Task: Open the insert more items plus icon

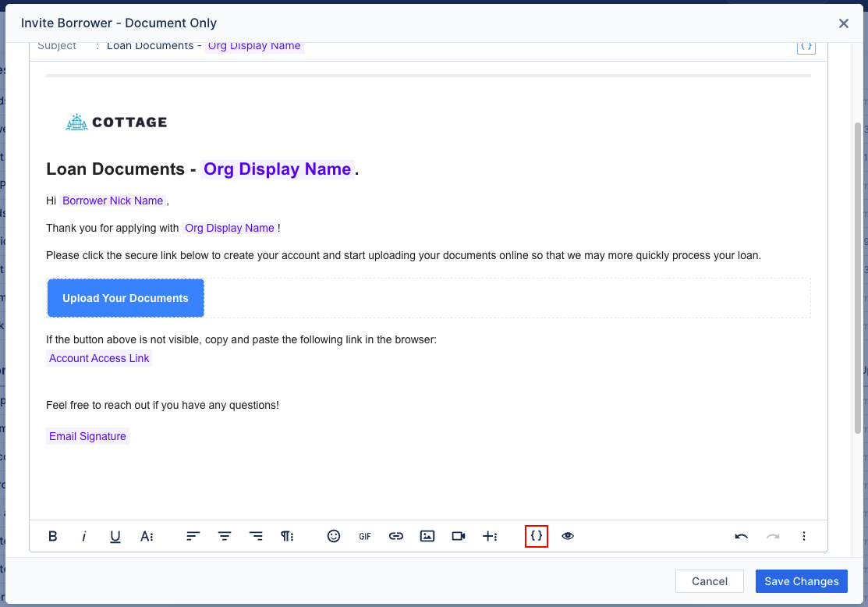Action: tap(490, 536)
